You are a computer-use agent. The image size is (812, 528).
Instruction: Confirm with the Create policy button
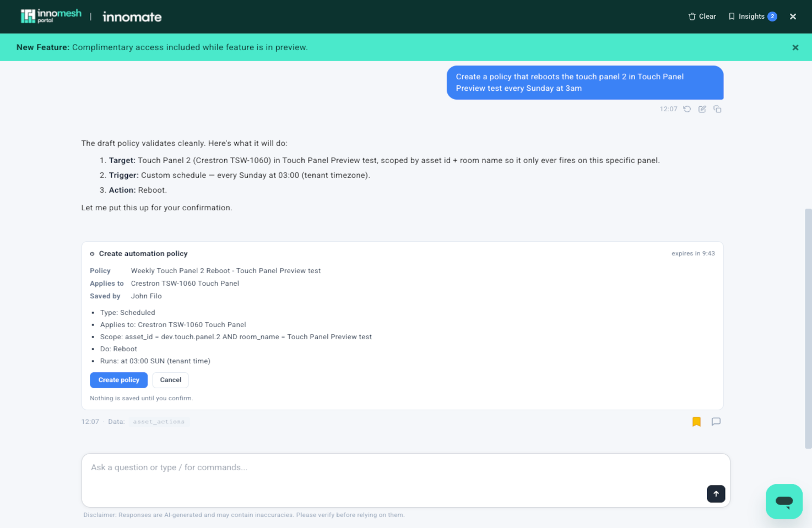click(118, 380)
